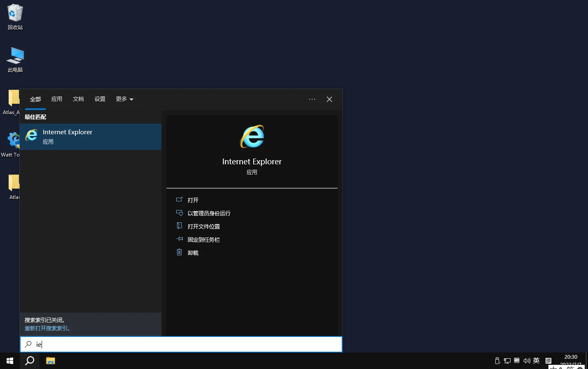Switch input language via 英 indicator
This screenshot has height=369, width=588.
click(536, 361)
